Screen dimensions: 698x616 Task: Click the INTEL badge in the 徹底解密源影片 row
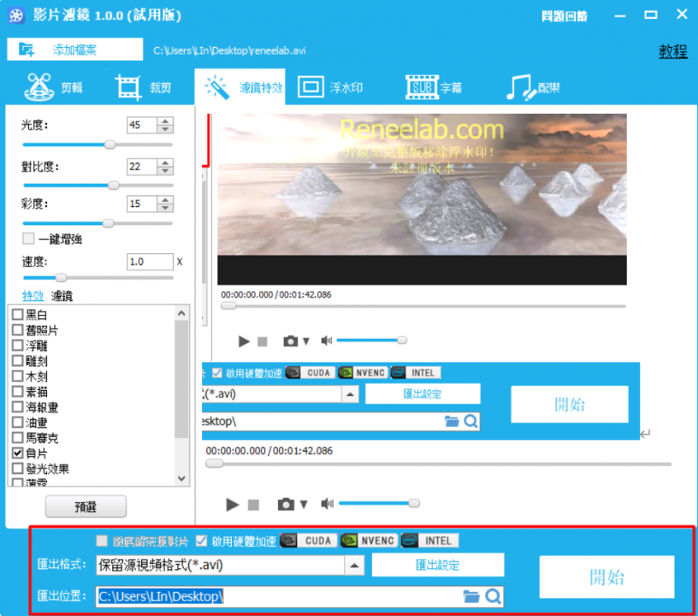click(429, 541)
